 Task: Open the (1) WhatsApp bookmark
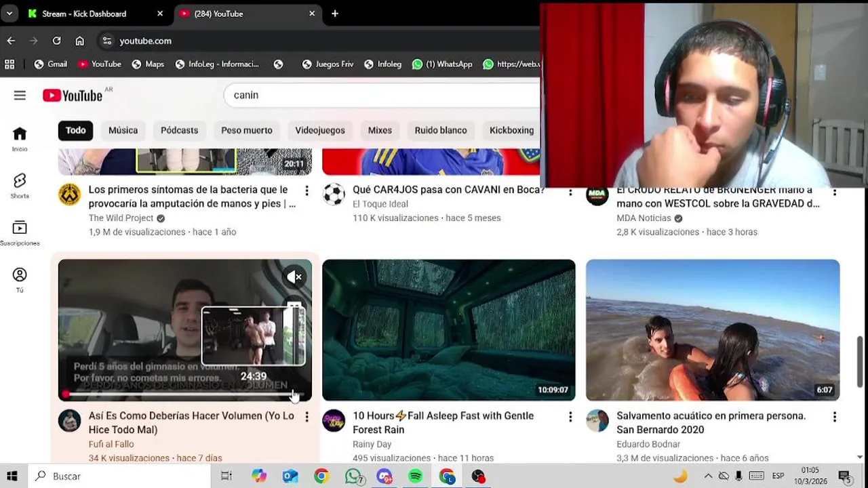pos(442,64)
